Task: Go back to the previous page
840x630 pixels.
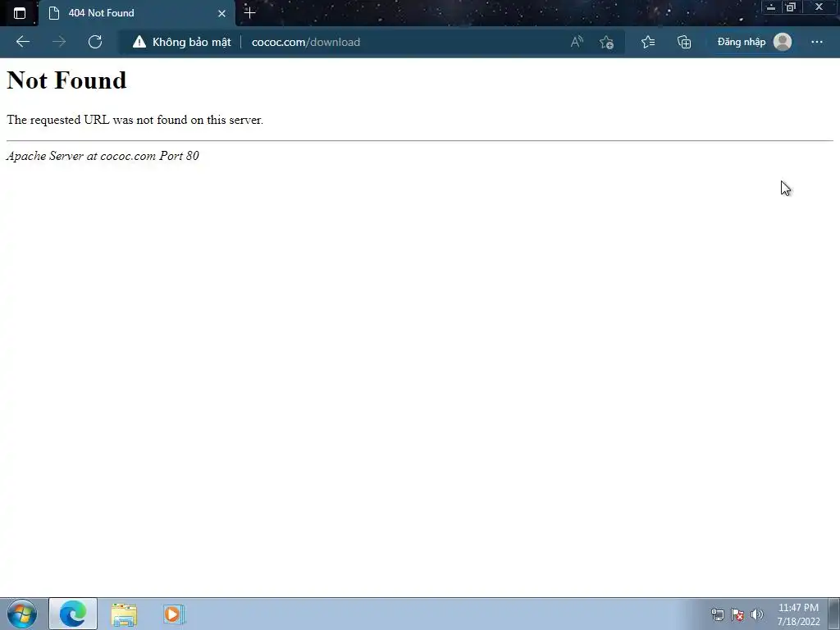Action: tap(22, 42)
